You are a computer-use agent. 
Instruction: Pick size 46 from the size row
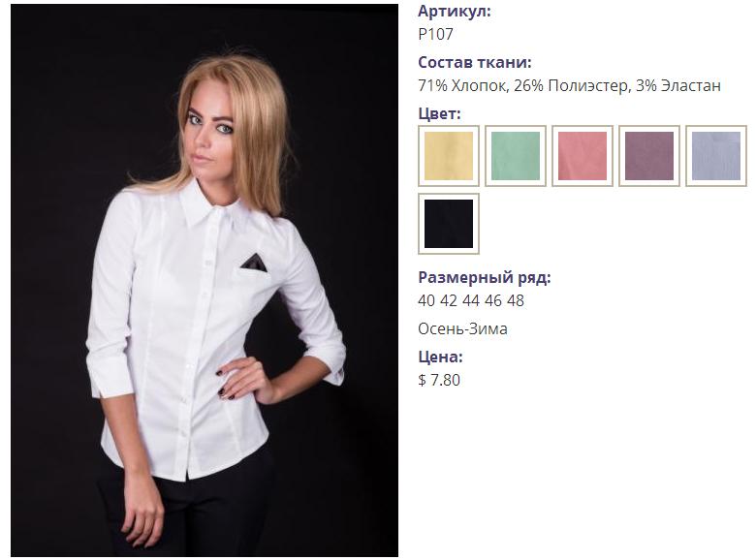point(493,300)
